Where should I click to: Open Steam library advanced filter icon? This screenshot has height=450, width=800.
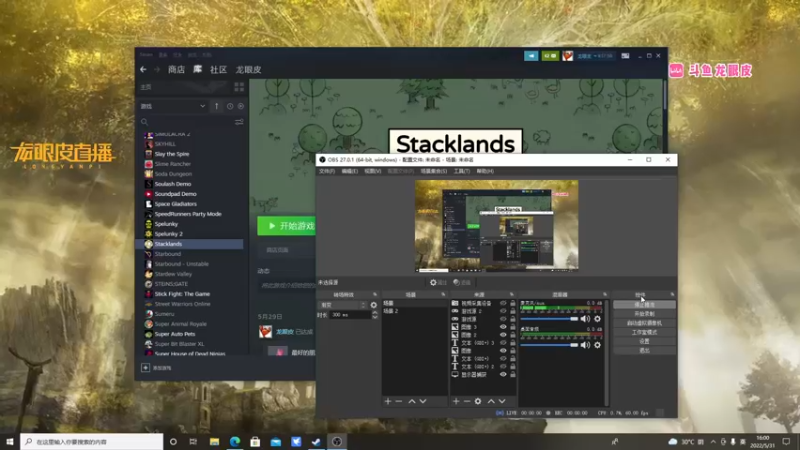239,122
